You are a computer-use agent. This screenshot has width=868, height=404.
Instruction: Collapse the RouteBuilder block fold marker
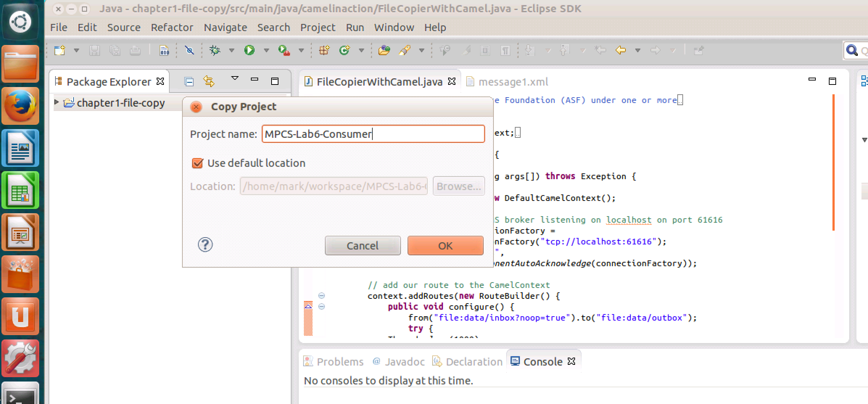tap(322, 296)
